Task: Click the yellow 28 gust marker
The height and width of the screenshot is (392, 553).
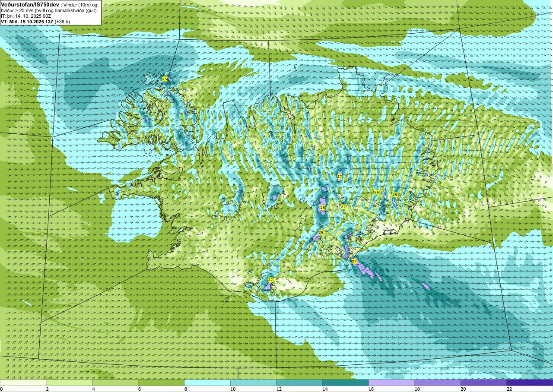Action: pyautogui.click(x=321, y=232)
